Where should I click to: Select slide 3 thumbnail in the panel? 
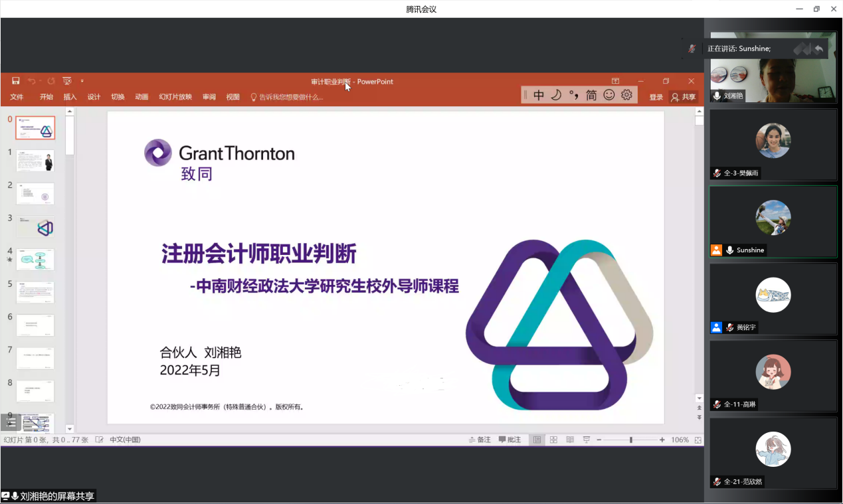click(x=35, y=227)
